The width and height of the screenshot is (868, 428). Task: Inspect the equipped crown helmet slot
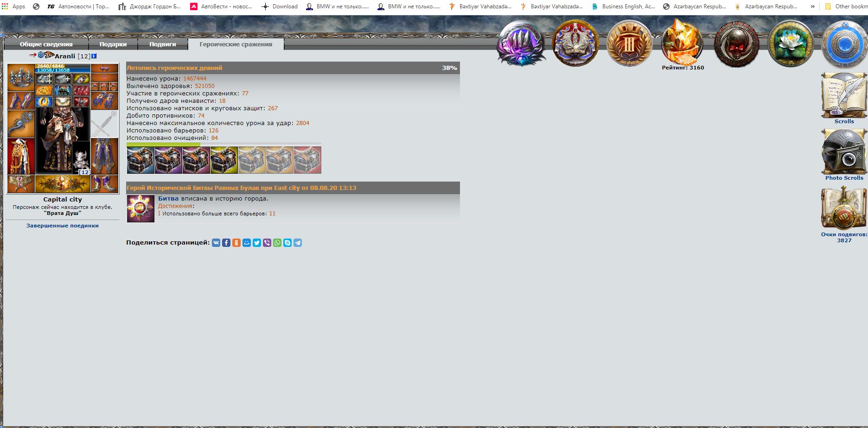(21, 77)
